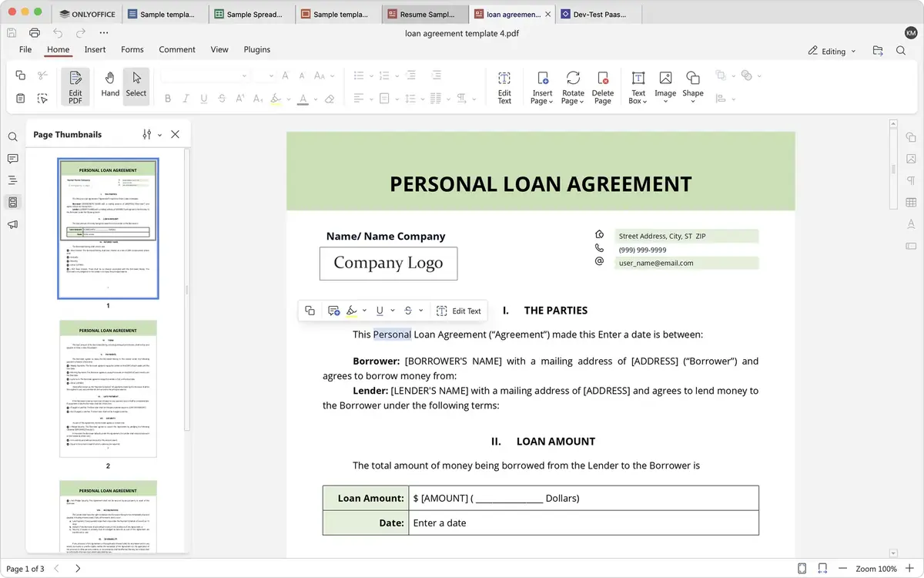
Task: Open the search panel in the left sidebar
Action: point(12,136)
